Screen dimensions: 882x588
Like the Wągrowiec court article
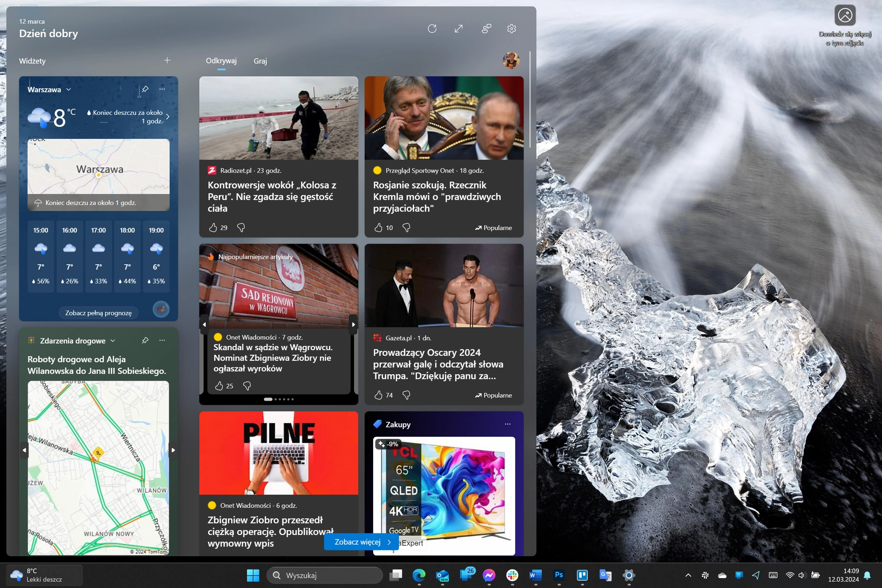coord(219,386)
